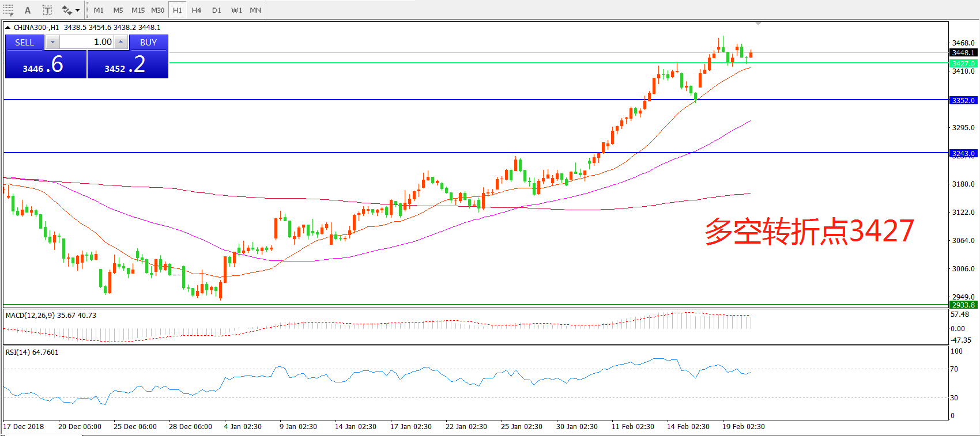Viewport: 980px width, 436px height.
Task: Increase the lot volume with up arrow
Action: click(120, 42)
